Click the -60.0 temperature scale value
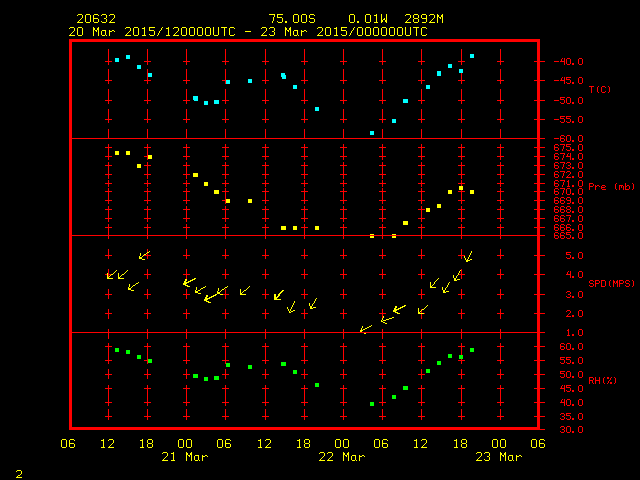Image resolution: width=640 pixels, height=480 pixels. (x=562, y=139)
